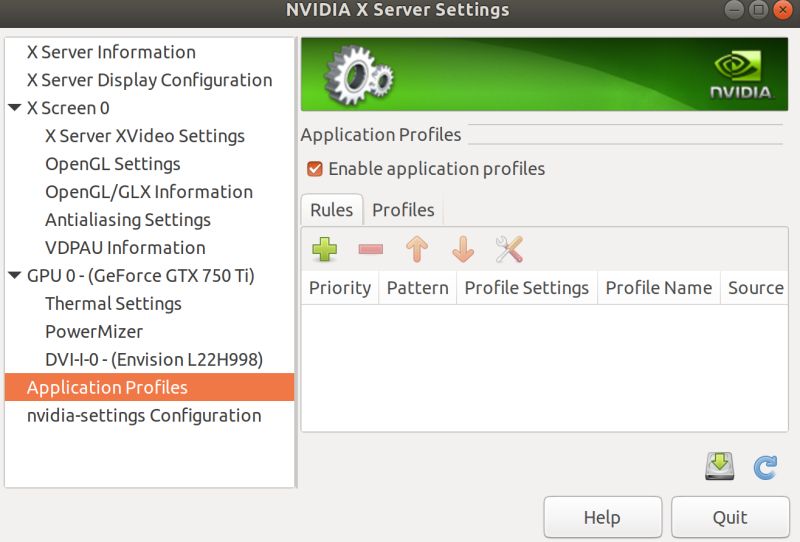
Task: Click the Profile Settings column header
Action: pyautogui.click(x=527, y=288)
